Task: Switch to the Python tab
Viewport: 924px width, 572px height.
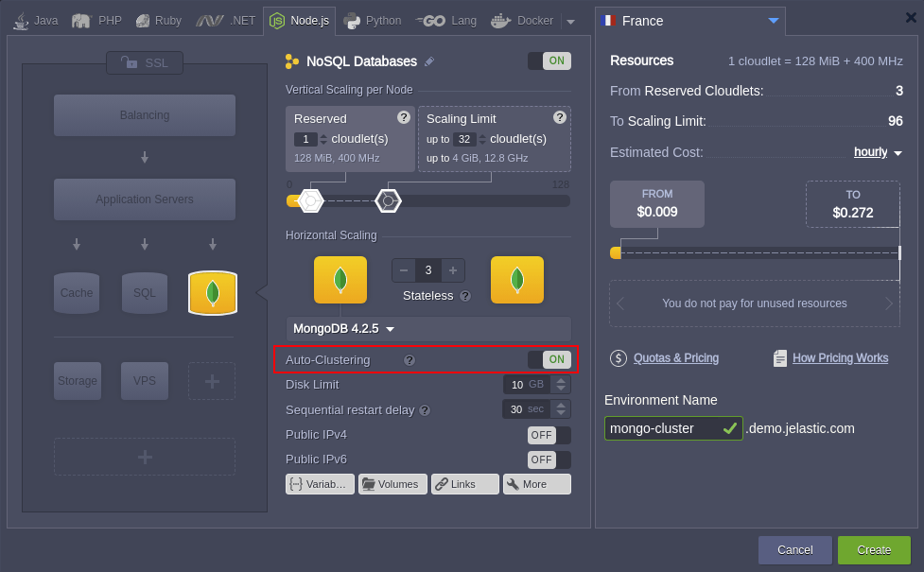Action: (373, 21)
